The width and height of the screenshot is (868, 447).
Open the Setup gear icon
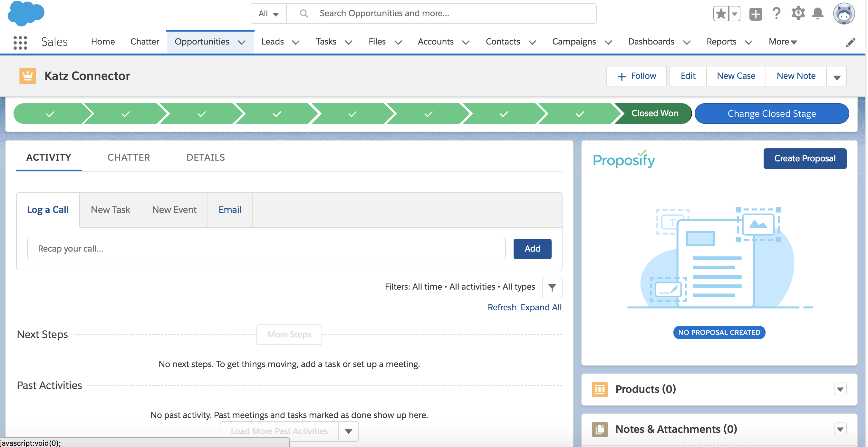point(798,14)
